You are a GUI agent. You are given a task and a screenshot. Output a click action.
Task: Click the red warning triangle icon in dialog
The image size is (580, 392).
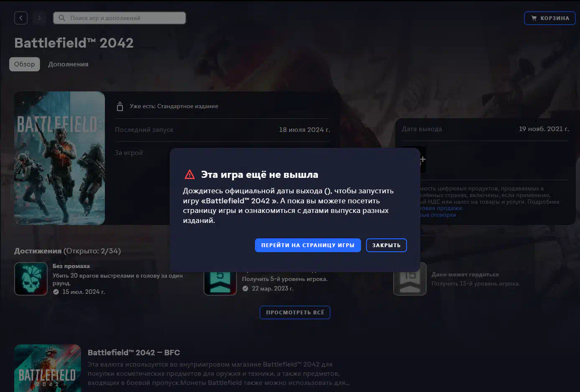click(x=190, y=175)
